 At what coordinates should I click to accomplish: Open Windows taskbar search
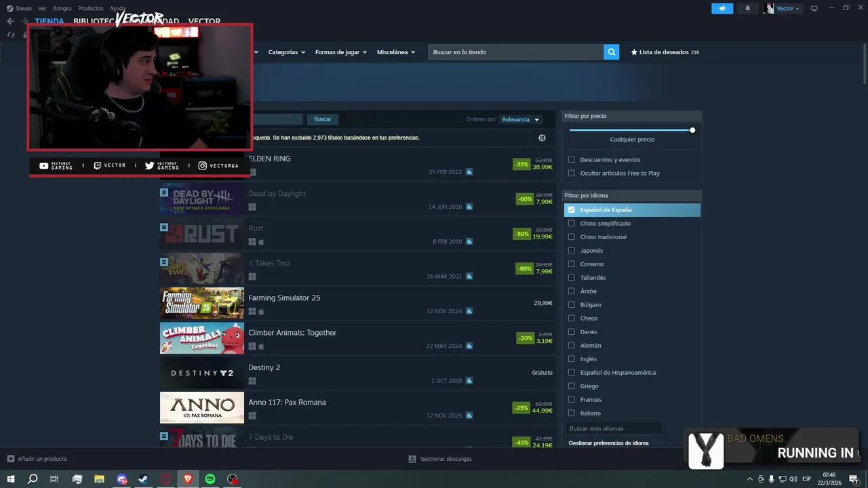point(33,479)
